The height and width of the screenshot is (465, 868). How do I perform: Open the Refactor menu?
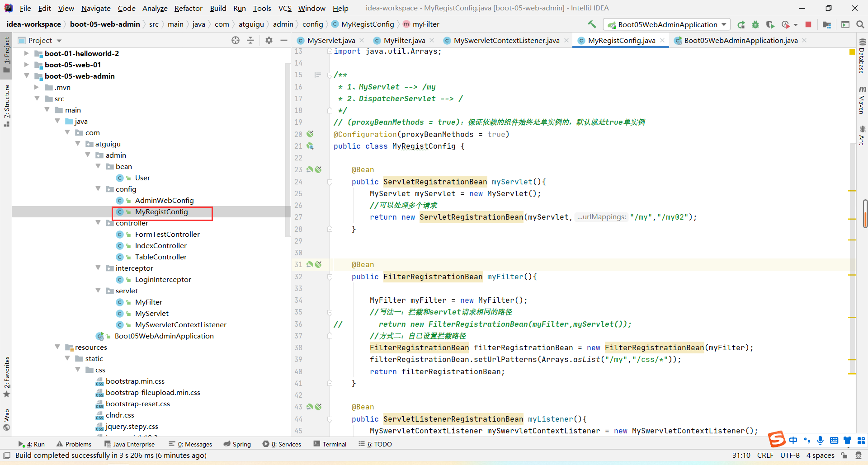(x=188, y=8)
